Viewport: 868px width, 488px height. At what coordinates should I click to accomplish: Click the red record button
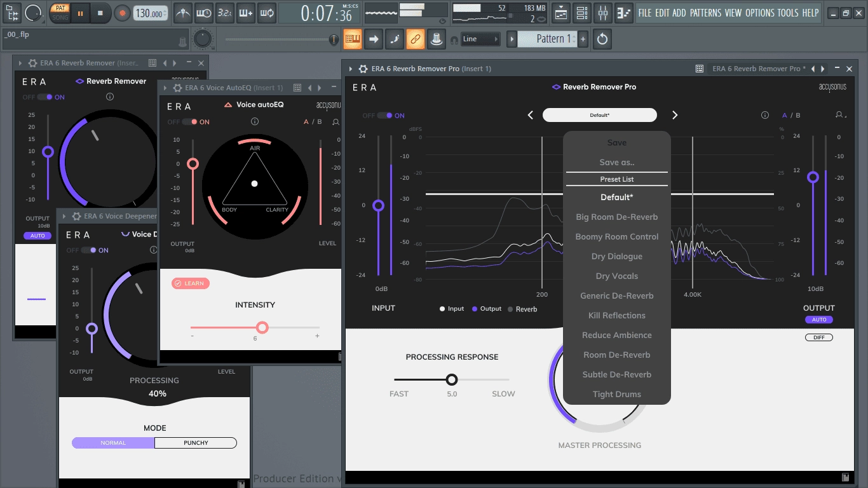(123, 13)
